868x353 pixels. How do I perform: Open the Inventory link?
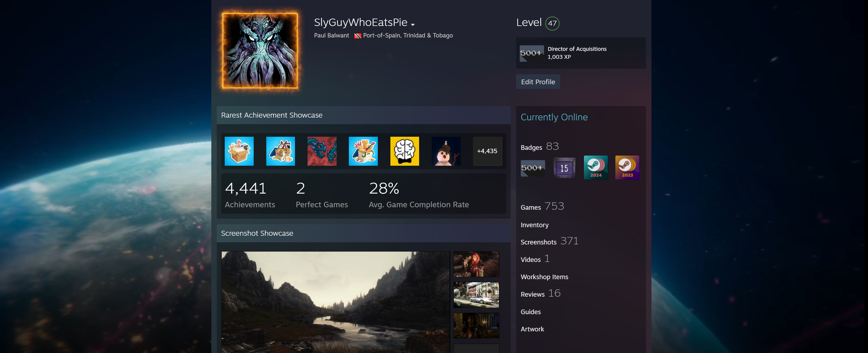click(x=534, y=225)
